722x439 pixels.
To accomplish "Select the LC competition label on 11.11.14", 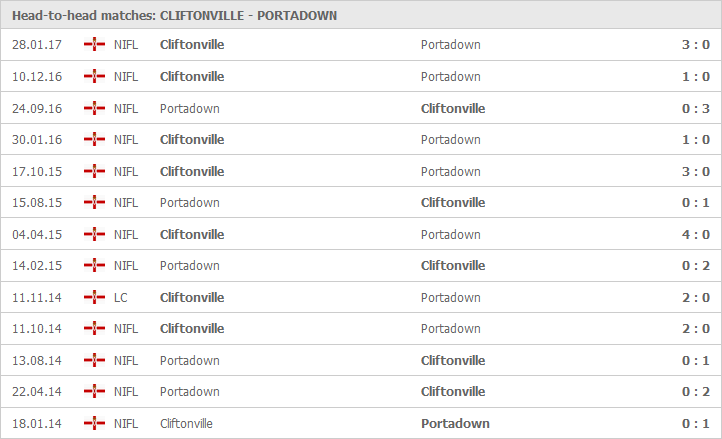I will click(121, 298).
